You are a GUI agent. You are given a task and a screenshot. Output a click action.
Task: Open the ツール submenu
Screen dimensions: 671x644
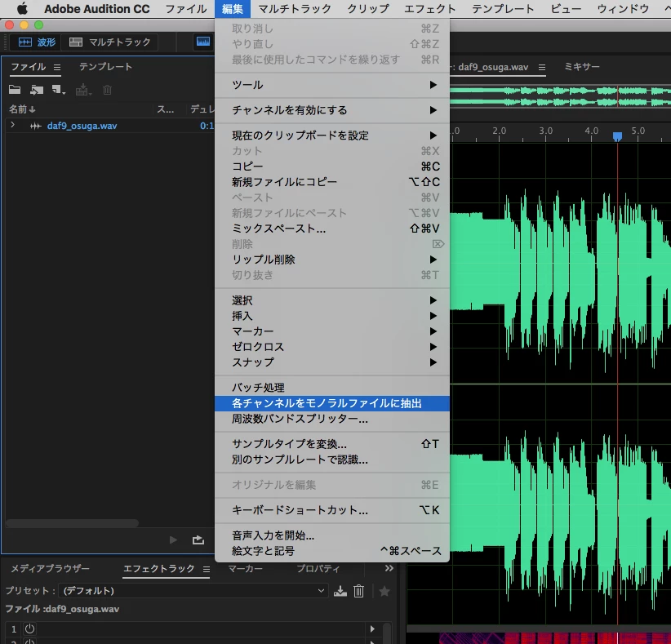point(332,85)
